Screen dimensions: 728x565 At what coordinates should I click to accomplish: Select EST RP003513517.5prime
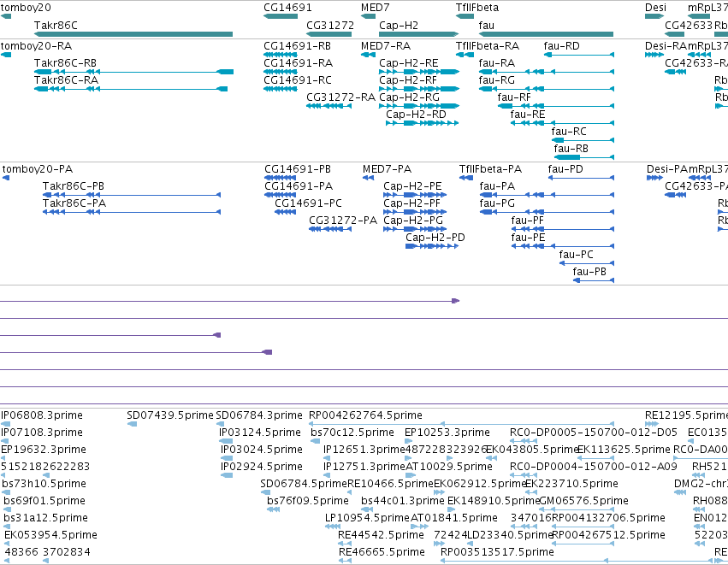click(577, 561)
